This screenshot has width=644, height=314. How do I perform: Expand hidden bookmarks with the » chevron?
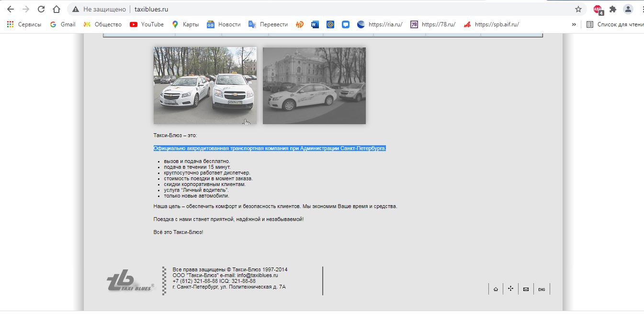coord(574,24)
